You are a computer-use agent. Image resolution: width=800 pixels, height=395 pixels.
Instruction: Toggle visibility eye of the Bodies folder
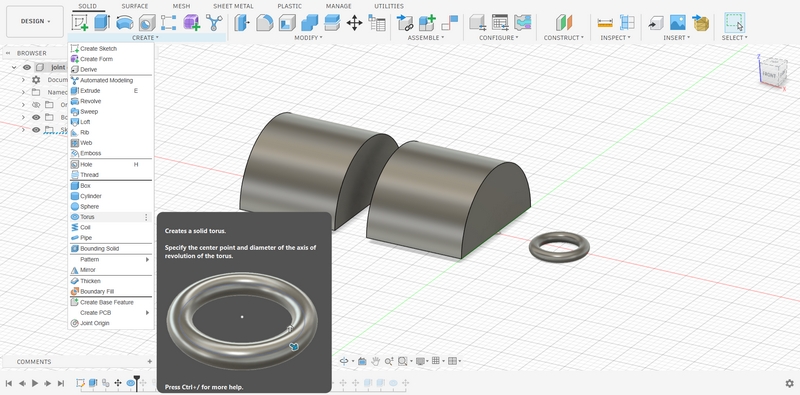(x=36, y=117)
